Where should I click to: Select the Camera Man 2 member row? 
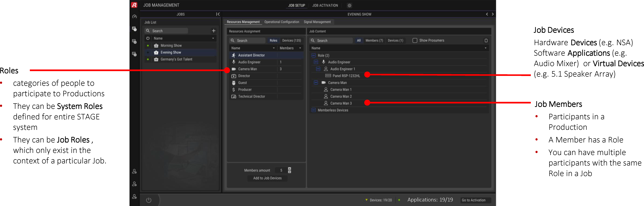click(x=399, y=96)
